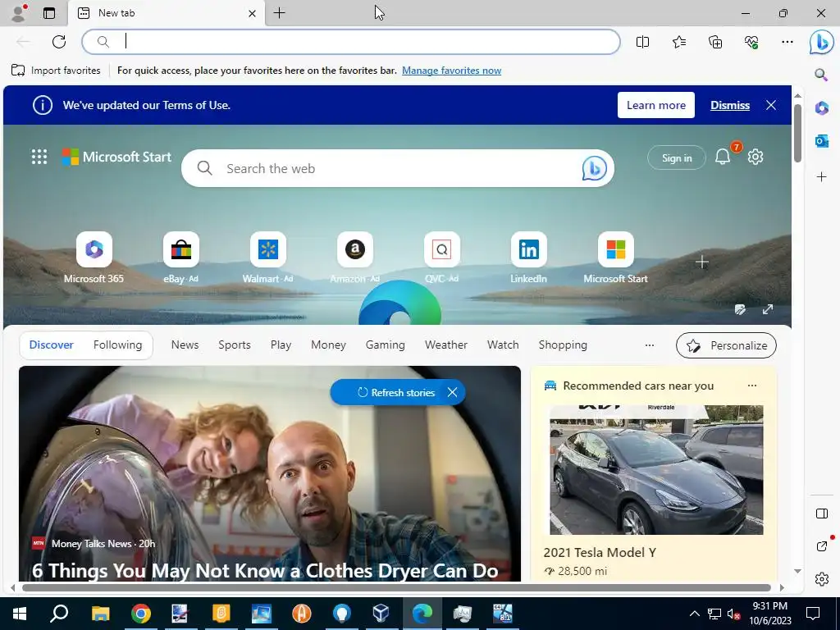Screen dimensions: 840x630
Task: Open the Shopping feed tab
Action: (x=563, y=345)
